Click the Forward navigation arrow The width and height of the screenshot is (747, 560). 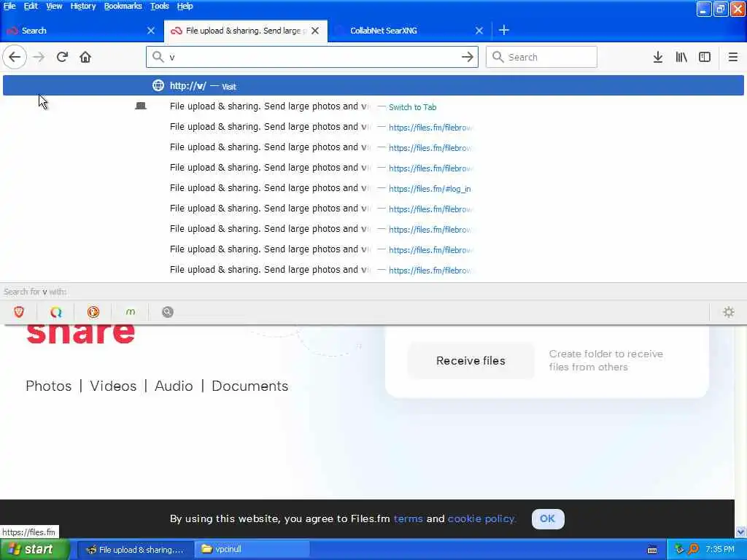(39, 57)
